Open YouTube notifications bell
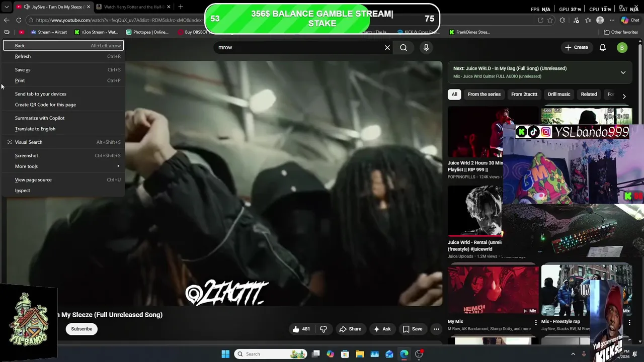 coord(603,47)
